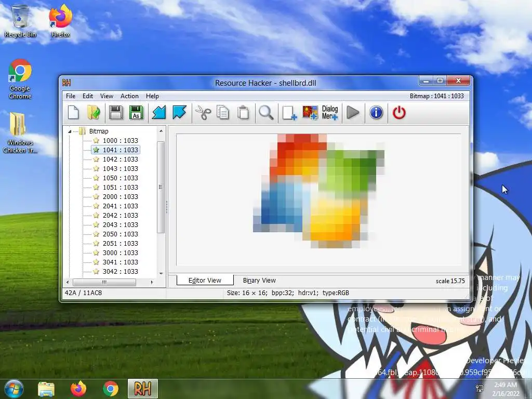Click the scale 15.75 indicator
The image size is (532, 399).
tap(450, 281)
